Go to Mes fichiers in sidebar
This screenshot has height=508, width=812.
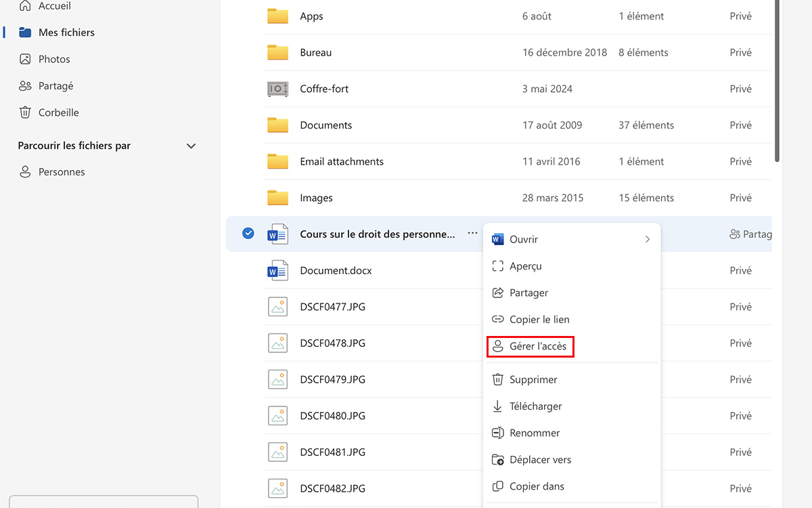point(66,33)
